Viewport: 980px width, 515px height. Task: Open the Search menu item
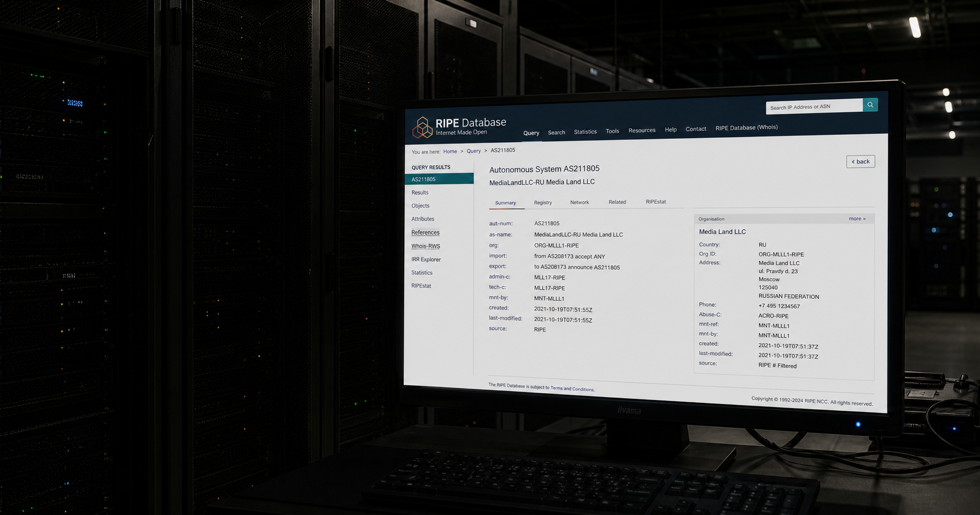(x=556, y=133)
